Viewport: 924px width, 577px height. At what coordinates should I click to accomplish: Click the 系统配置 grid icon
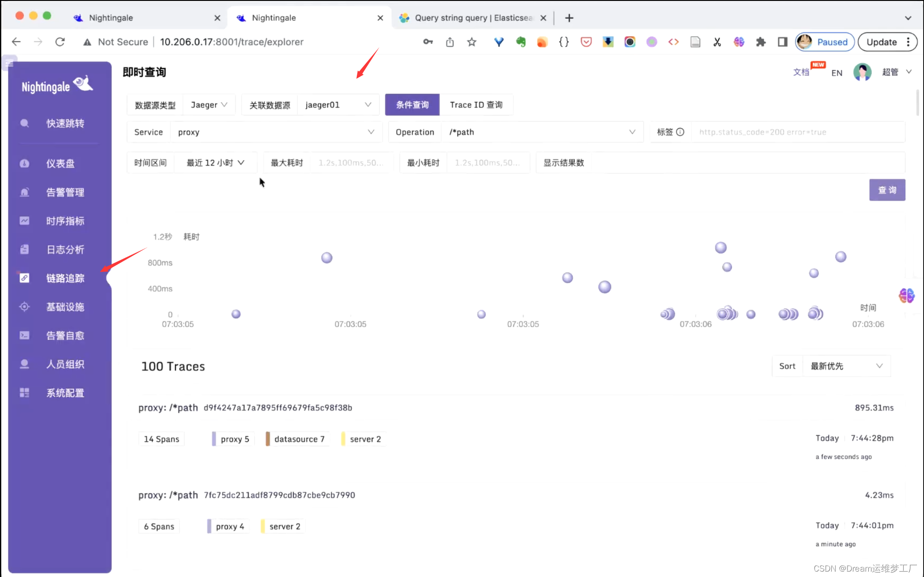[x=24, y=393]
